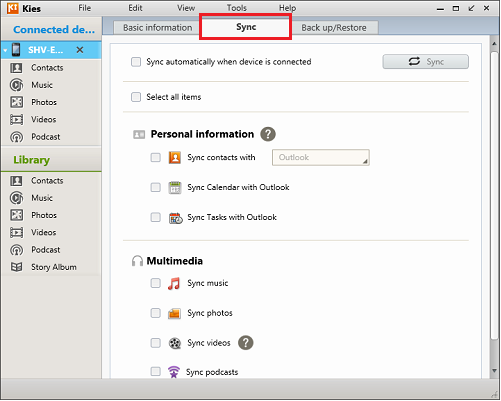
Task: Open the Outlook contacts source dropdown
Action: click(321, 157)
